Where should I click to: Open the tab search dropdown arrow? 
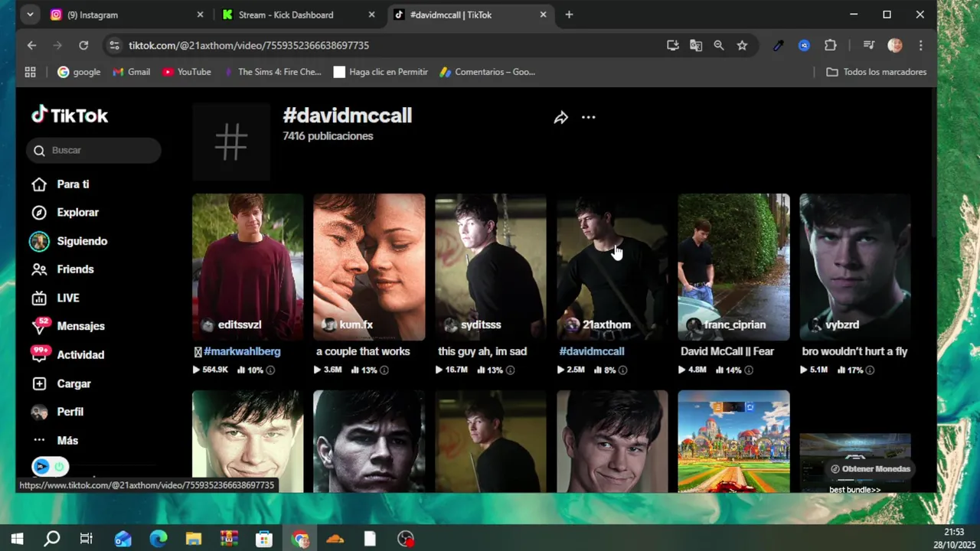30,15
